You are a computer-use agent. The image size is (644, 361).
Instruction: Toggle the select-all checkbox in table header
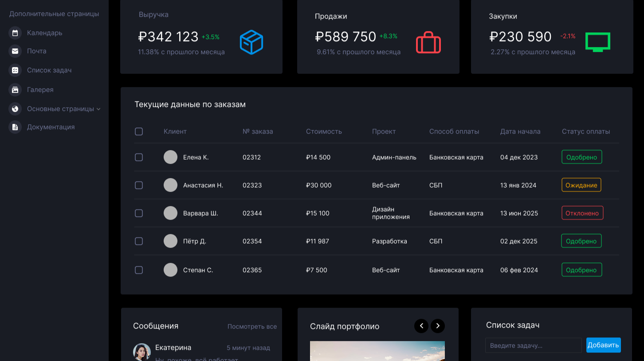(139, 131)
